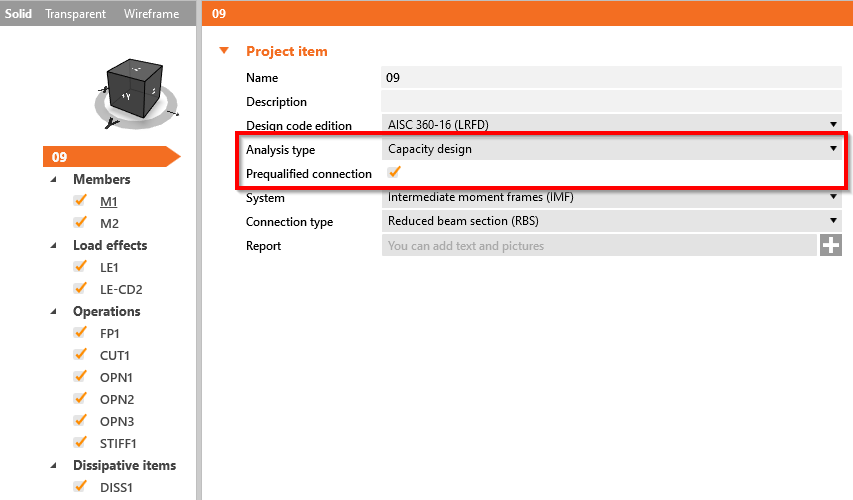The width and height of the screenshot is (853, 500).
Task: Collapse the Project item section triangle
Action: [224, 51]
